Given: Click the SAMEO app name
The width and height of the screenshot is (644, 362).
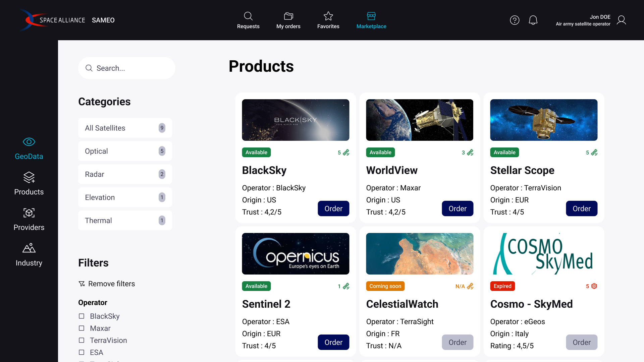Looking at the screenshot, I should tap(103, 20).
